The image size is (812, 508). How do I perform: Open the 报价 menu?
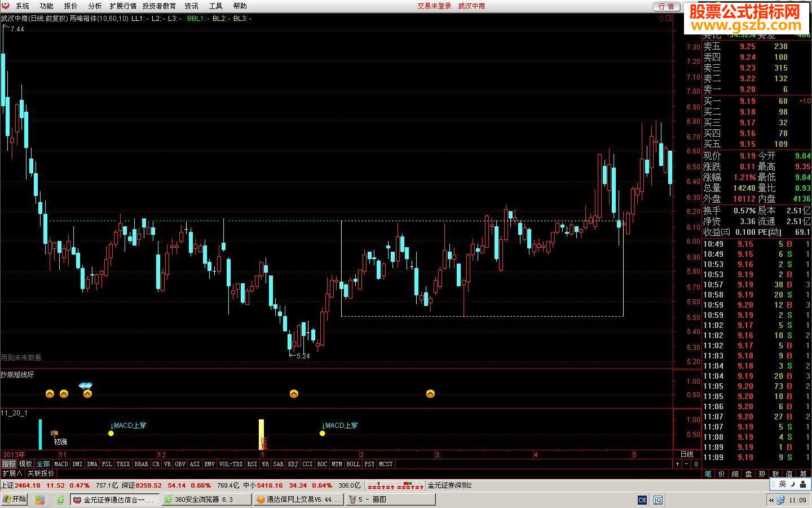tap(71, 6)
